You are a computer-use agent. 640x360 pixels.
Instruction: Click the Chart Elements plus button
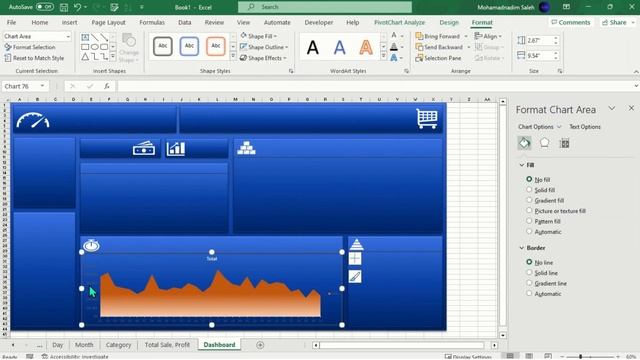tap(355, 259)
